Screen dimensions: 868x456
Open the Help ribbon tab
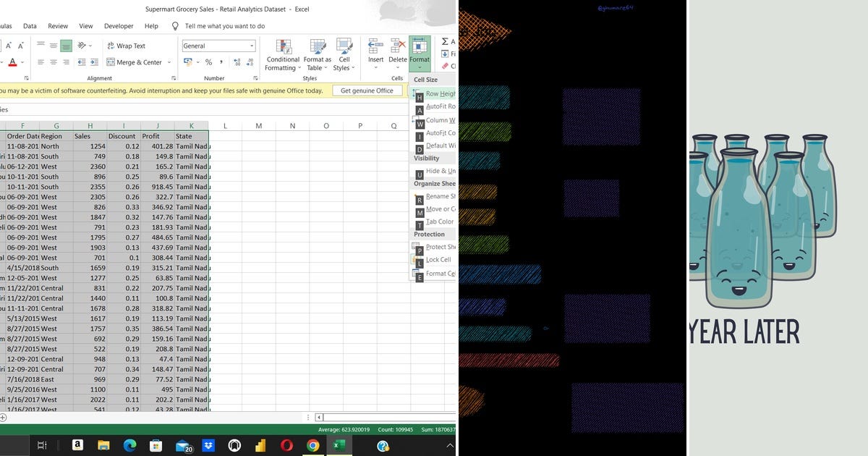pyautogui.click(x=151, y=26)
